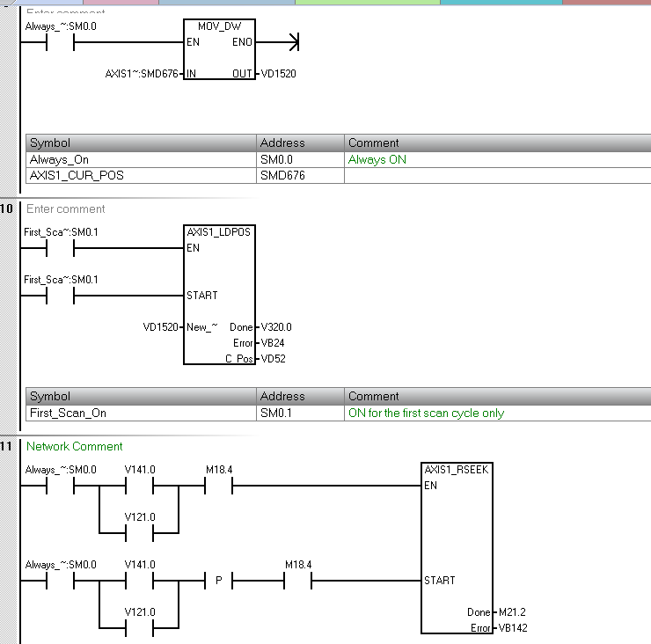Click the M18.4 contact on RSEEK EN rung
Screen dimensions: 651x644
click(219, 486)
